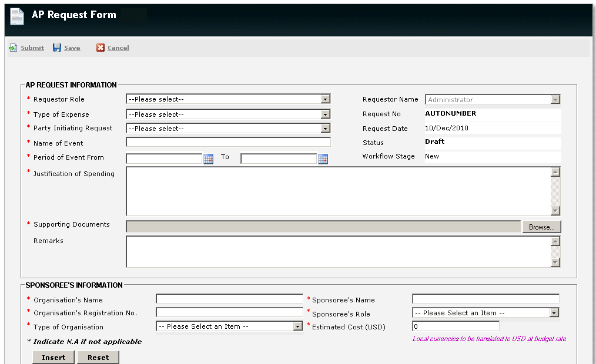Click the Draft status value
This screenshot has height=364, width=596.
pyautogui.click(x=435, y=141)
